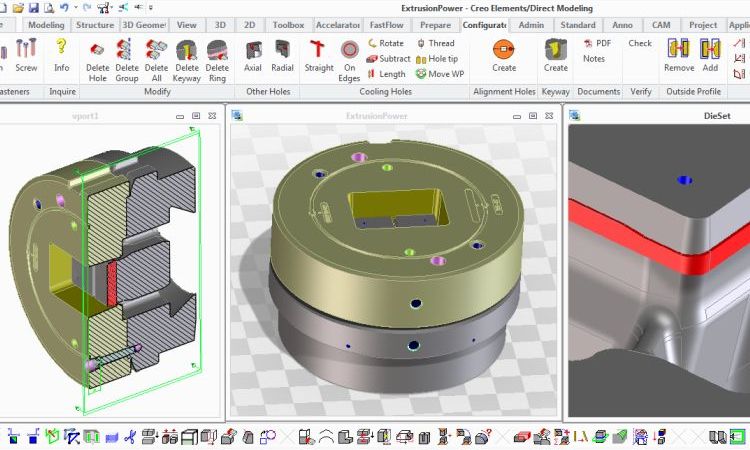750x450 pixels.
Task: Click Hole tip option
Action: 437,59
